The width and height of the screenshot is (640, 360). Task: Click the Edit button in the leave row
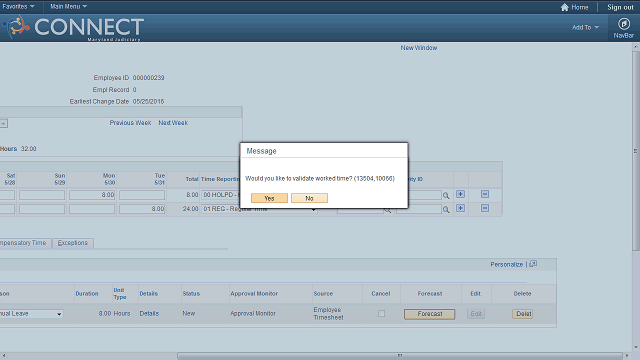point(476,314)
